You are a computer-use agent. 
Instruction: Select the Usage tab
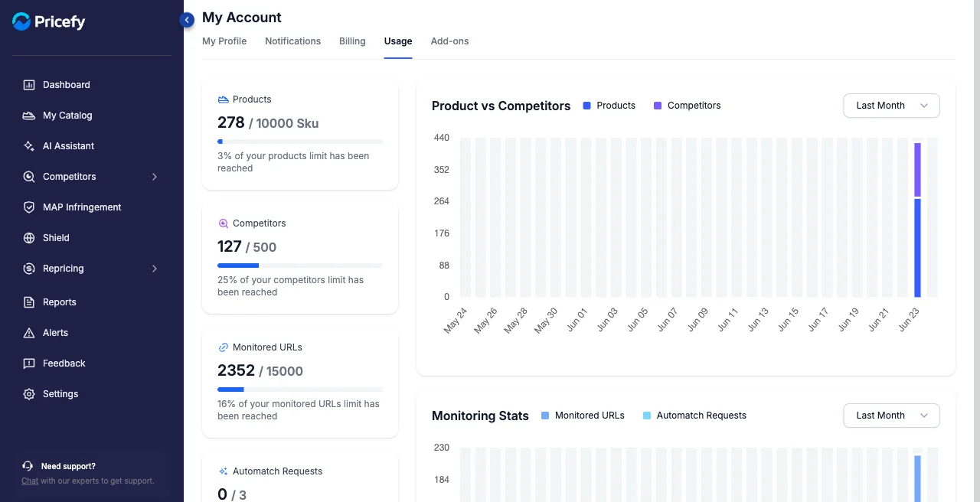(x=398, y=41)
